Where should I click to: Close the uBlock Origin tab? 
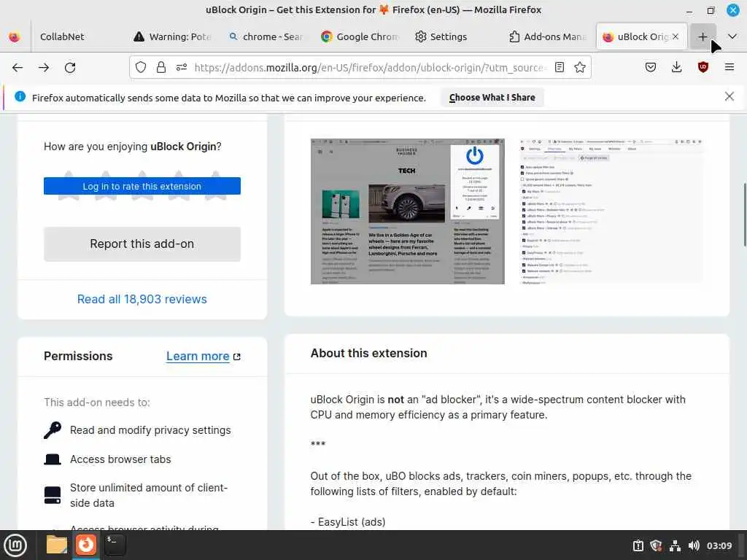point(676,36)
